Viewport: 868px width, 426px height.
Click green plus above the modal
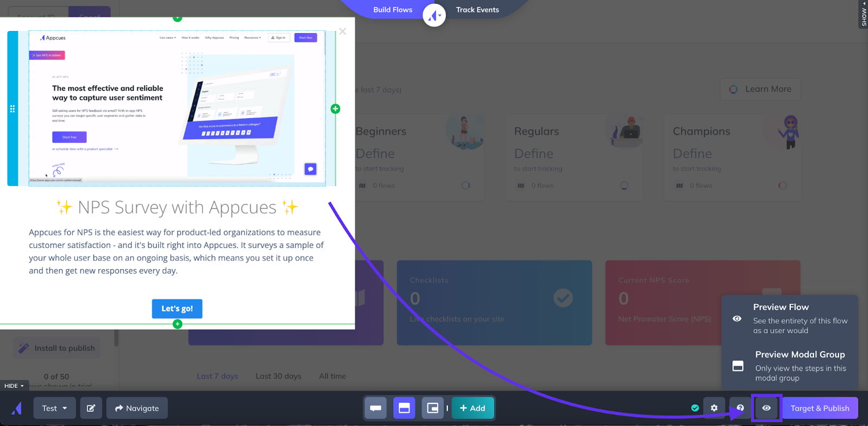(177, 18)
